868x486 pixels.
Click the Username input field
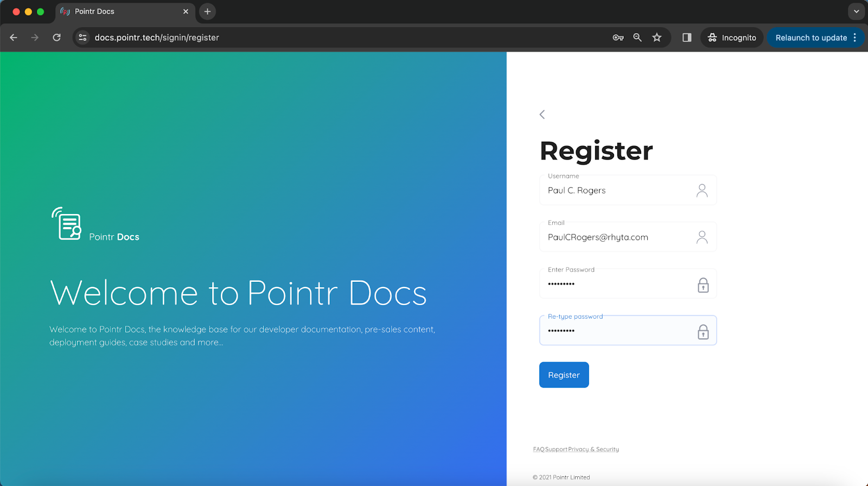[628, 190]
